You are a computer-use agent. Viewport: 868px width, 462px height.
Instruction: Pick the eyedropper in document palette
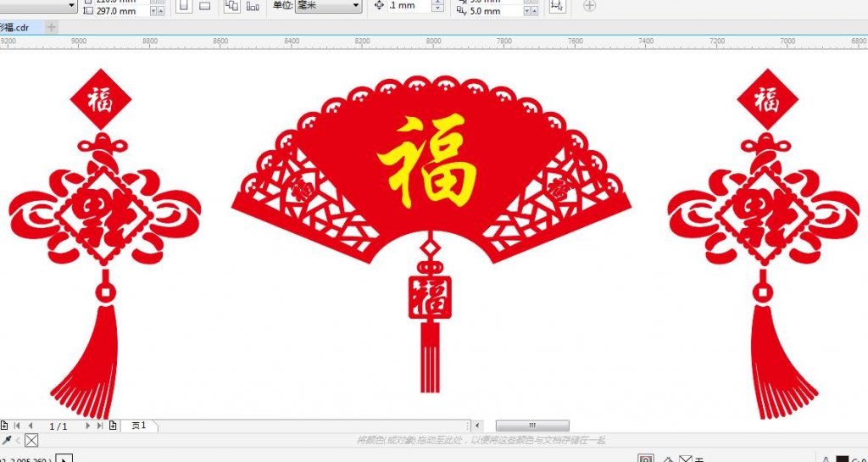coord(7,441)
